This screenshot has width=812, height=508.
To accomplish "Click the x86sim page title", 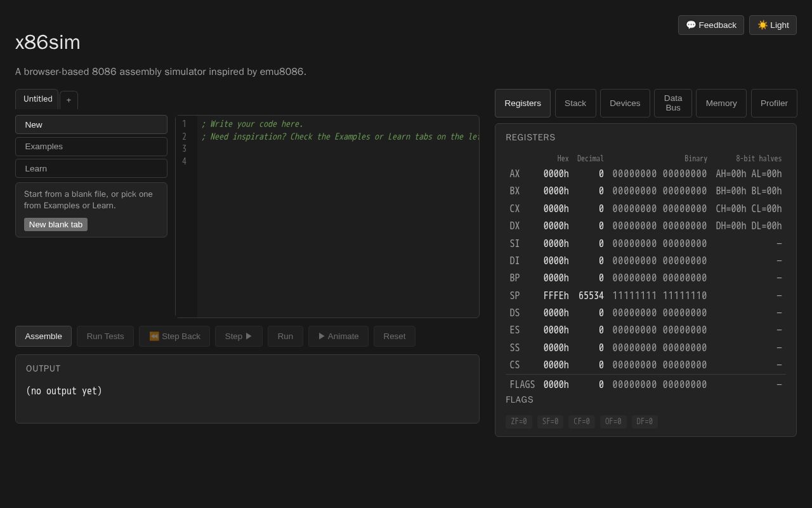I will click(x=48, y=43).
